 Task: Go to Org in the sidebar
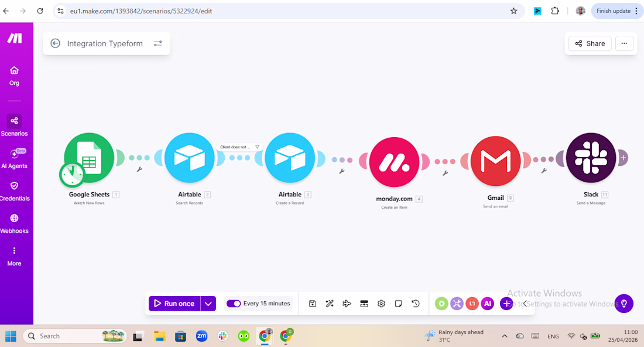tap(15, 76)
